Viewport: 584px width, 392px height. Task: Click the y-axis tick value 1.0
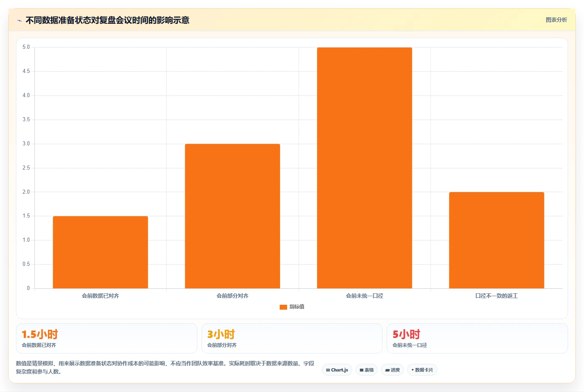[x=26, y=240]
